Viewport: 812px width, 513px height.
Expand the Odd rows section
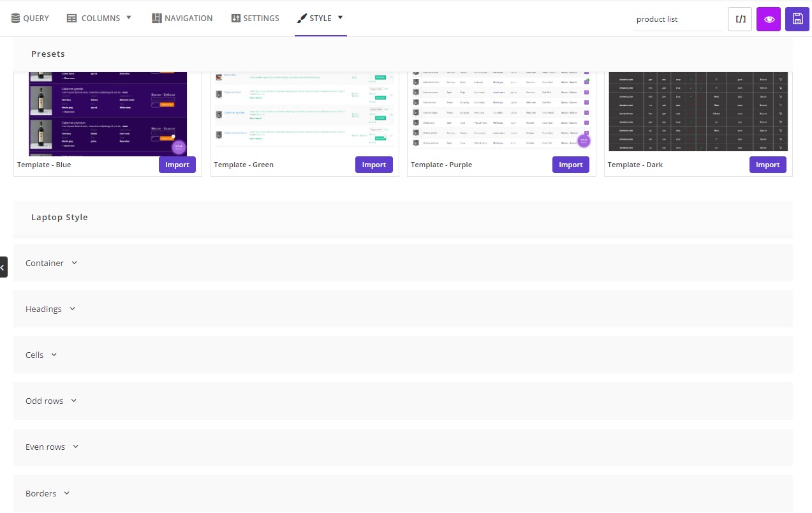click(403, 401)
